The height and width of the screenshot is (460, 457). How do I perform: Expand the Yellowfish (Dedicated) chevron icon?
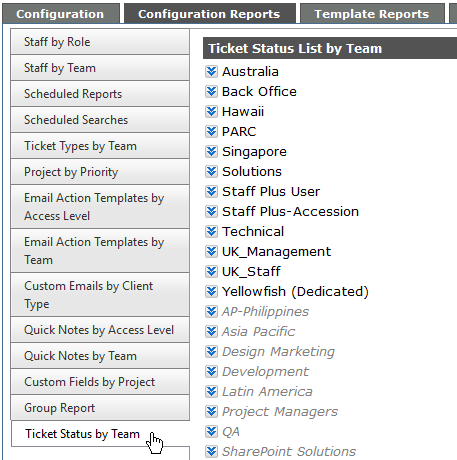(x=211, y=291)
